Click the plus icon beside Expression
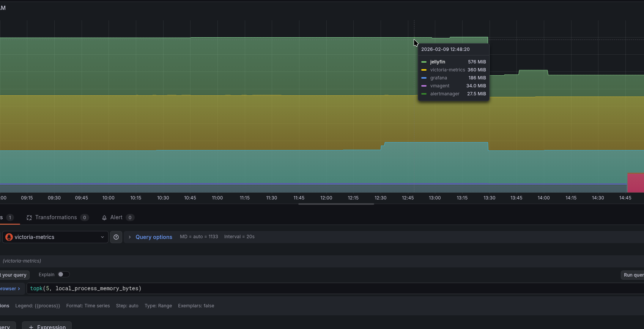 tap(31, 327)
